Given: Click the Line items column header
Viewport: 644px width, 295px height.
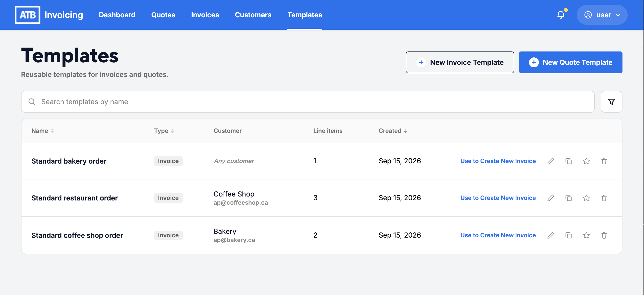Looking at the screenshot, I should click(327, 131).
